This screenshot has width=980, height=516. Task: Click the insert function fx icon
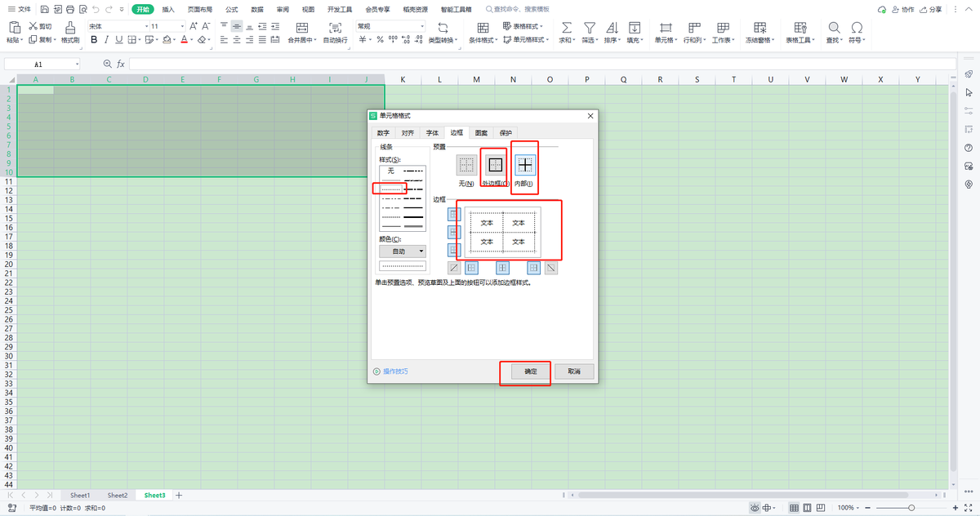tap(121, 64)
